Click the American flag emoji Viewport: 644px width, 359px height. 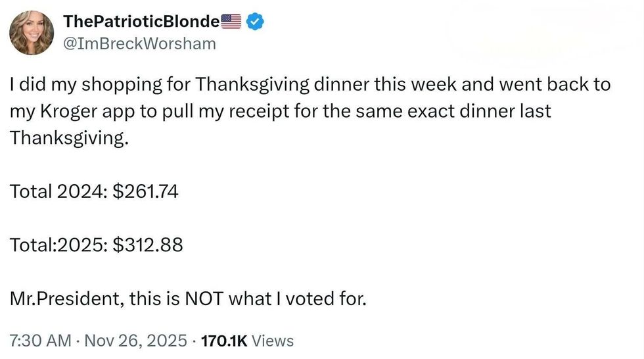[x=231, y=22]
